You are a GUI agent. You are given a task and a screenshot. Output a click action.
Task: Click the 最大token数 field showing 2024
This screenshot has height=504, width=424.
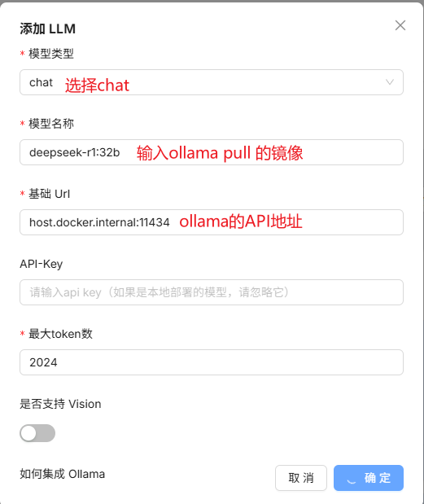212,362
